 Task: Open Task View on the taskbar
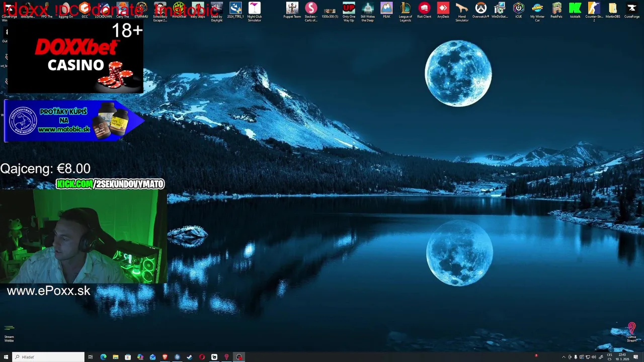pos(91,357)
